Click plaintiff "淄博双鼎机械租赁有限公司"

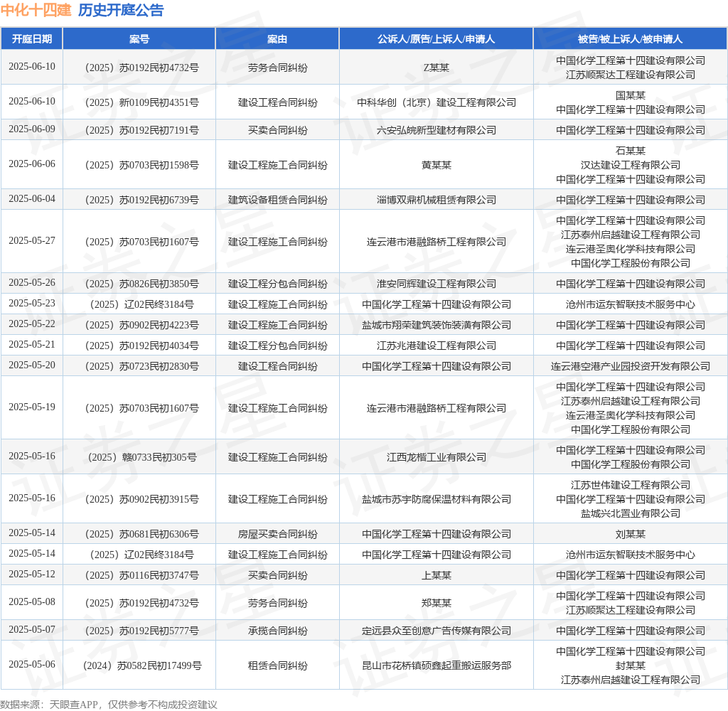click(x=437, y=201)
